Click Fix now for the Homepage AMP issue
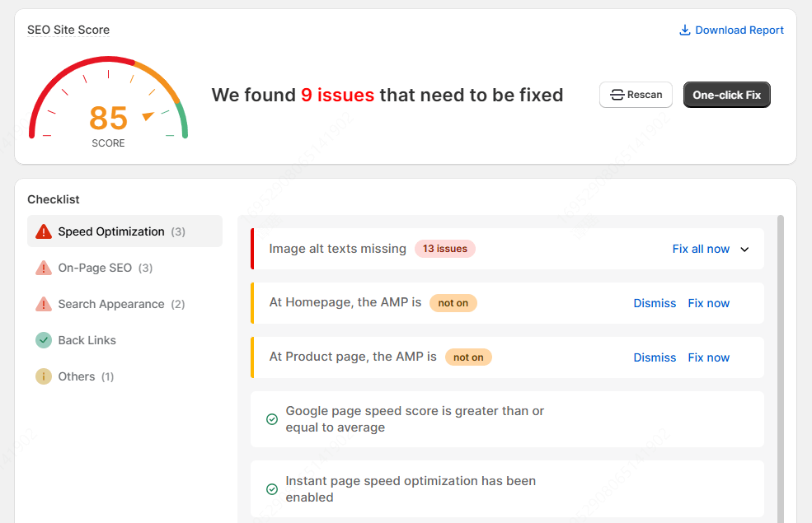The image size is (812, 523). 708,303
